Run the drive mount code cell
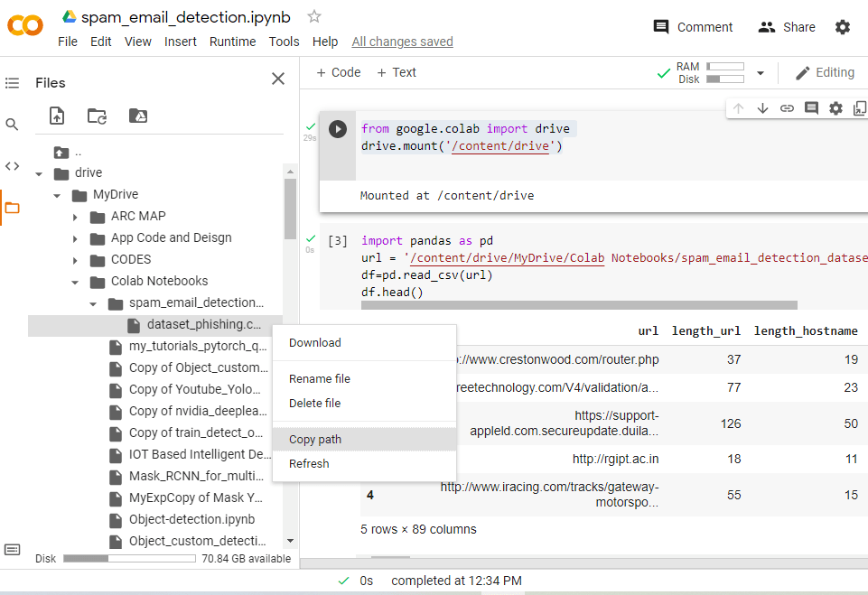This screenshot has width=868, height=595. click(338, 129)
